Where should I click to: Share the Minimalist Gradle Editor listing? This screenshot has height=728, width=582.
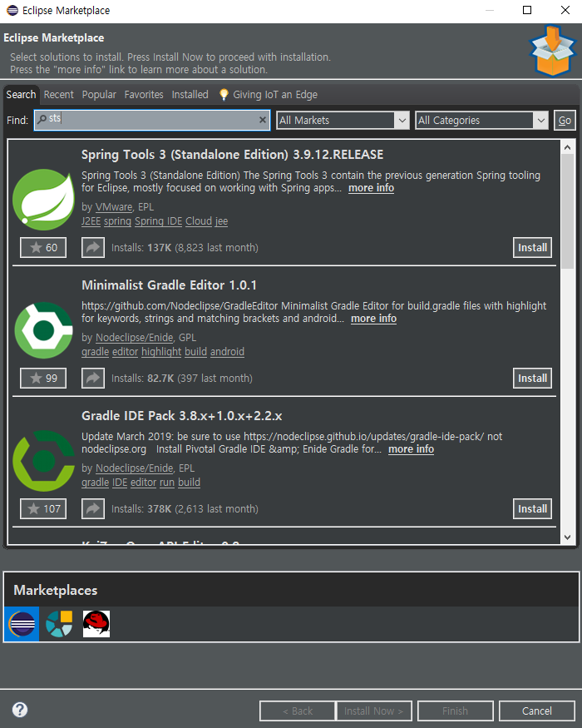[x=93, y=378]
